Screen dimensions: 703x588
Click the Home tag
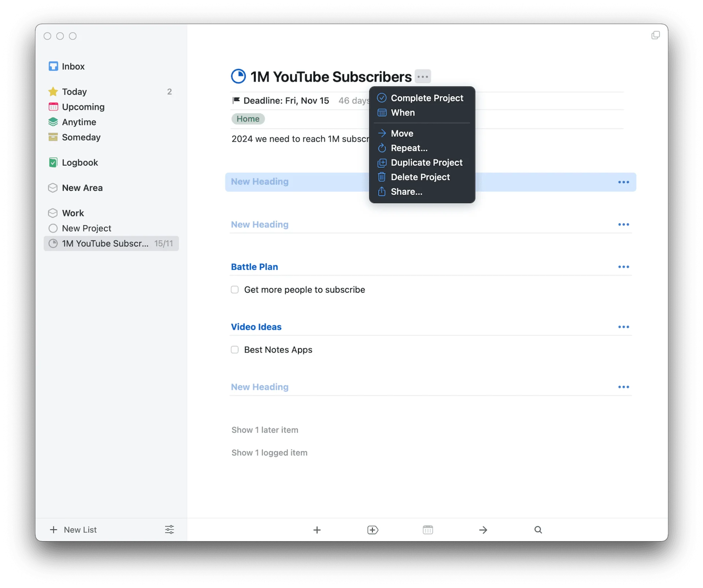coord(248,119)
